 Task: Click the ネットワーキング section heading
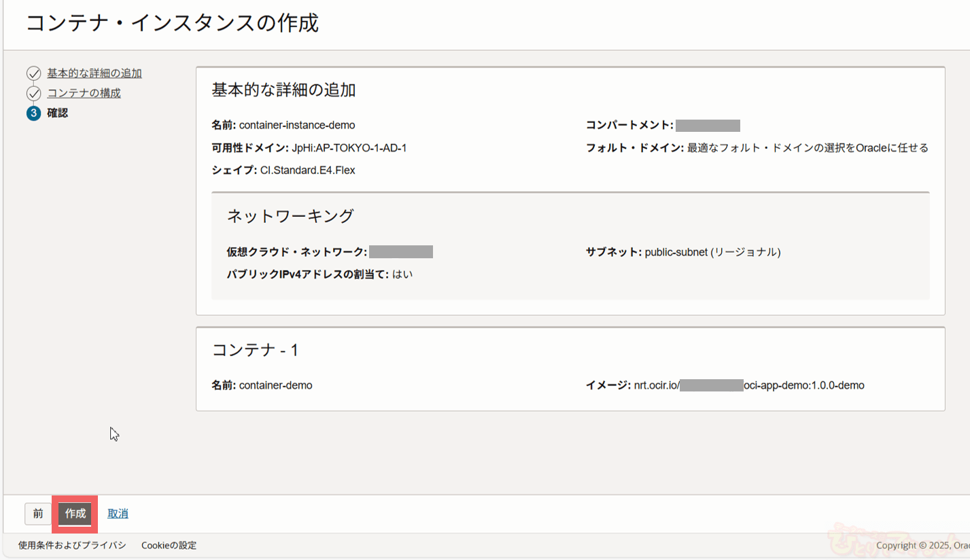[x=290, y=216]
